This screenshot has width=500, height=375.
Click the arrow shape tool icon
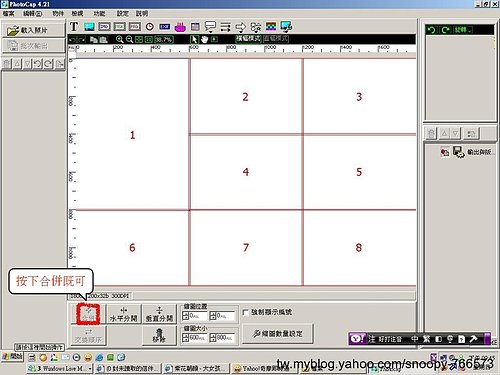click(240, 27)
